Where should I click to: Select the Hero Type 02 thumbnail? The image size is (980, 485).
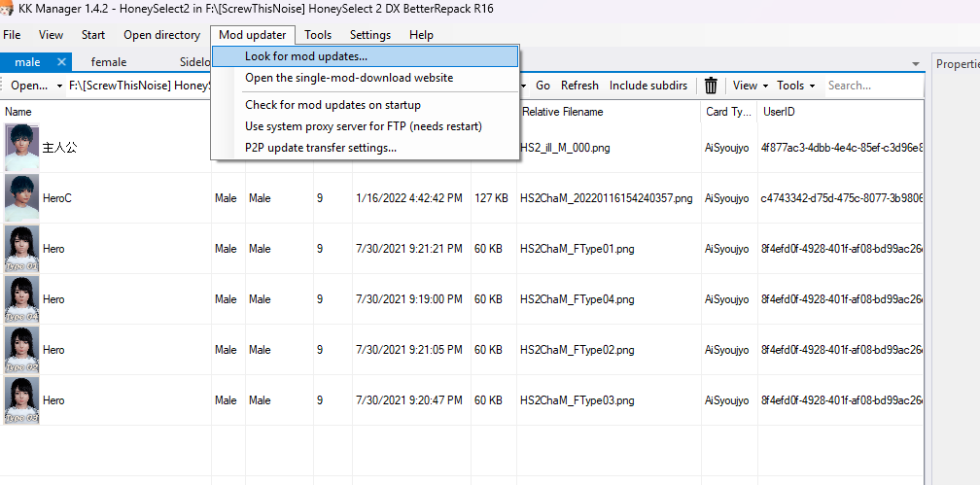pos(21,349)
